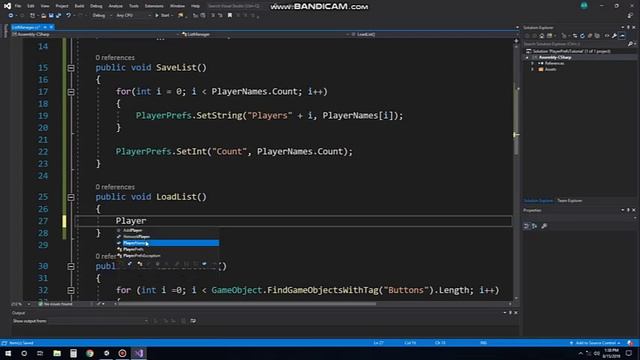Click the Add to Source Control button
Image resolution: width=640 pixels, height=360 pixels.
click(x=595, y=343)
